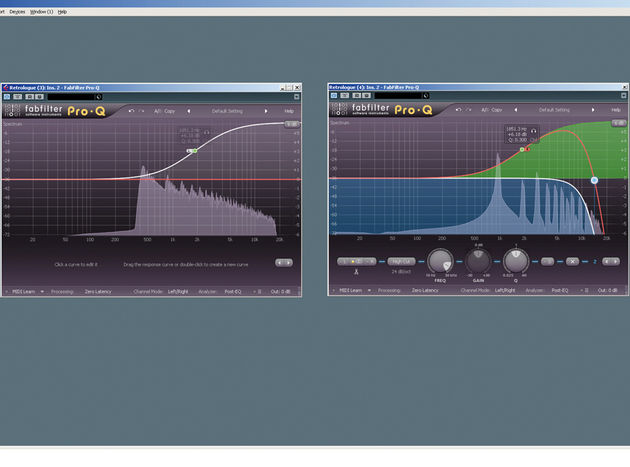Click Copy button in left Pro-Q header
The height and width of the screenshot is (467, 630).
[170, 111]
